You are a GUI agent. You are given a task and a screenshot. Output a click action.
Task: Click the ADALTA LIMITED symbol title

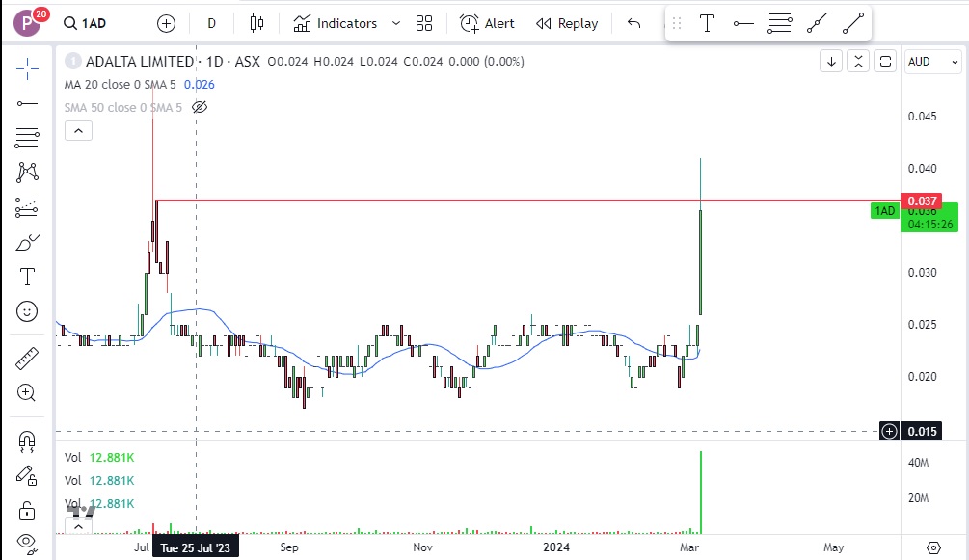(x=140, y=61)
